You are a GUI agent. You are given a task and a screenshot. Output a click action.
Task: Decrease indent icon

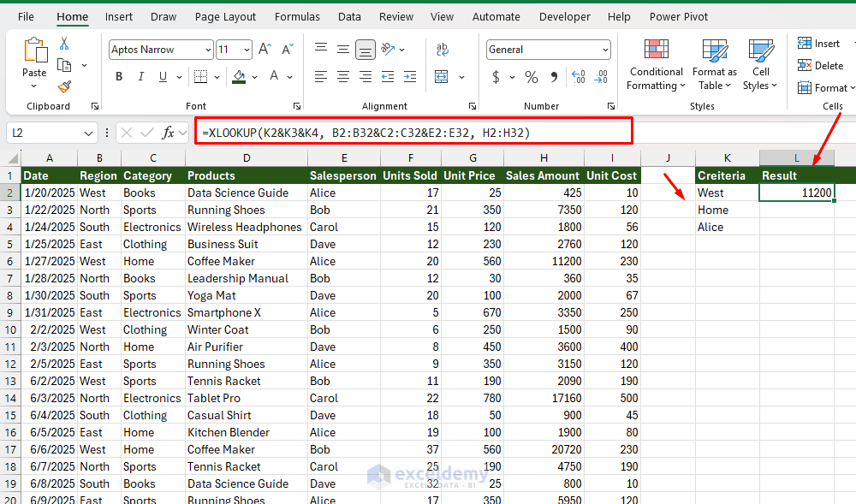click(388, 76)
